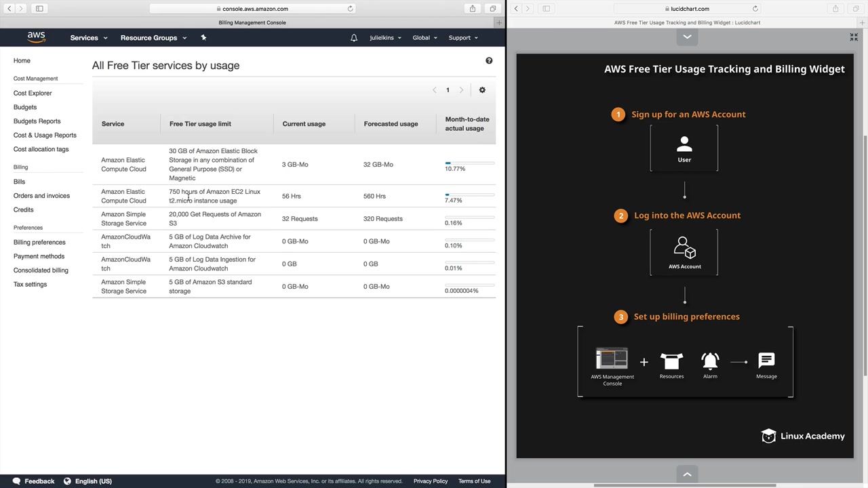Image resolution: width=868 pixels, height=488 pixels.
Task: Click the AWS Account icon in the diagram
Action: coord(684,248)
